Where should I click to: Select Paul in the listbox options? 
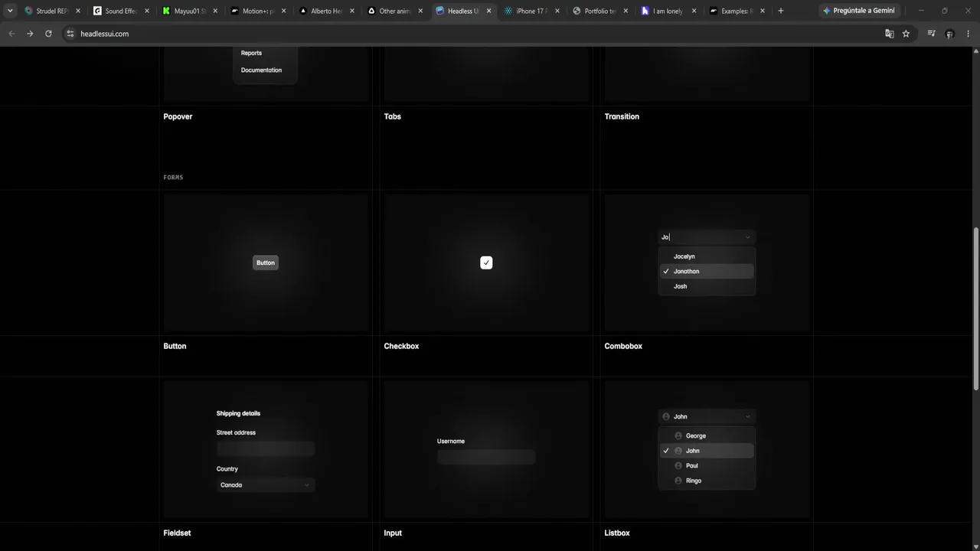click(707, 465)
